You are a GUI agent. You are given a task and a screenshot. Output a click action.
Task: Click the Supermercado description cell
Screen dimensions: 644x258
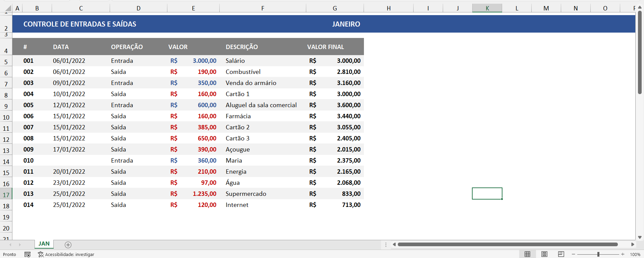[263, 193]
